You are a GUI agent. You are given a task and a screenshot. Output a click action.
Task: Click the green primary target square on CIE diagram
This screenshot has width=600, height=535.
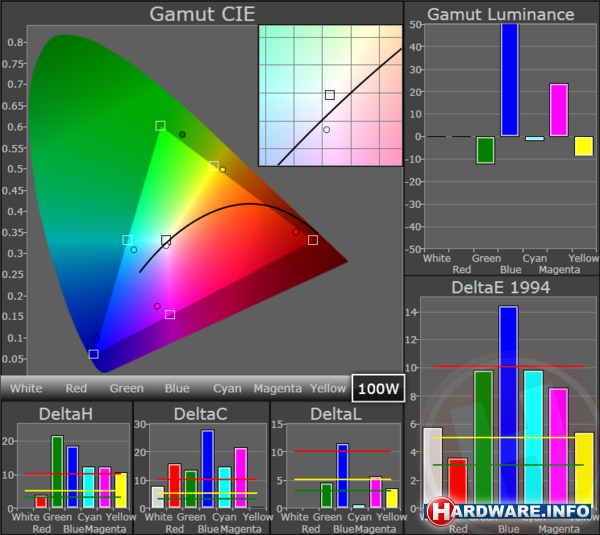(160, 126)
